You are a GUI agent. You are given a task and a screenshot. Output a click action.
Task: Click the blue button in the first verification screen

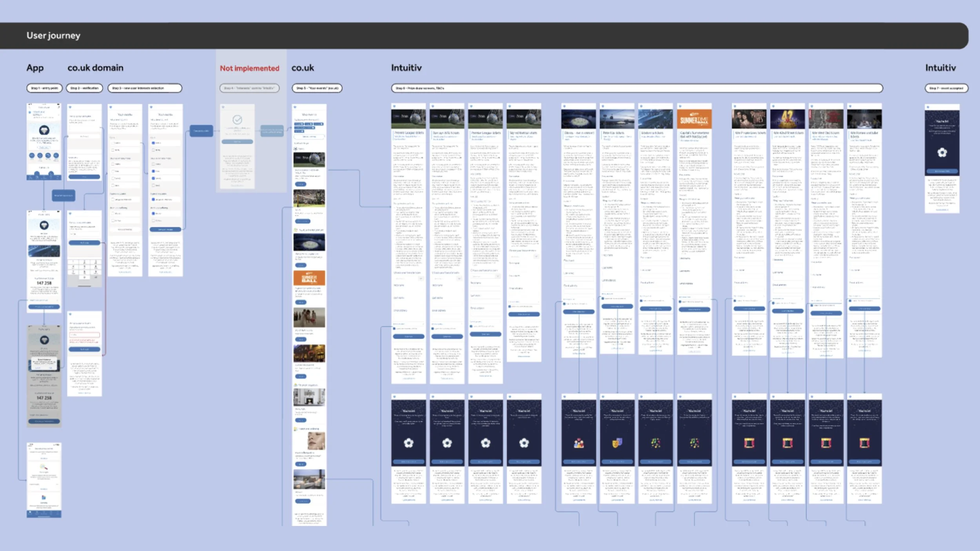84,177
